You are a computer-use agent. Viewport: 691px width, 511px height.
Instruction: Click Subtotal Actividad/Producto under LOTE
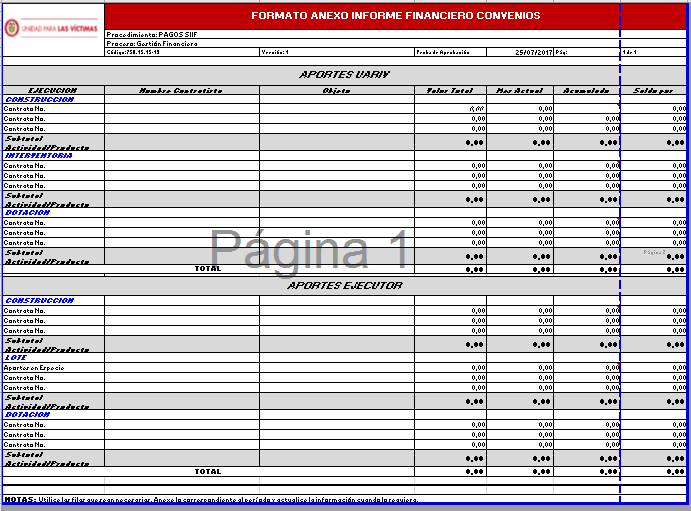pyautogui.click(x=53, y=401)
